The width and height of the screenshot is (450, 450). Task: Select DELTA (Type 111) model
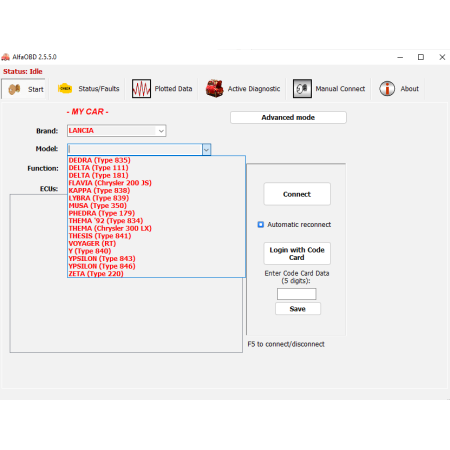(156, 168)
